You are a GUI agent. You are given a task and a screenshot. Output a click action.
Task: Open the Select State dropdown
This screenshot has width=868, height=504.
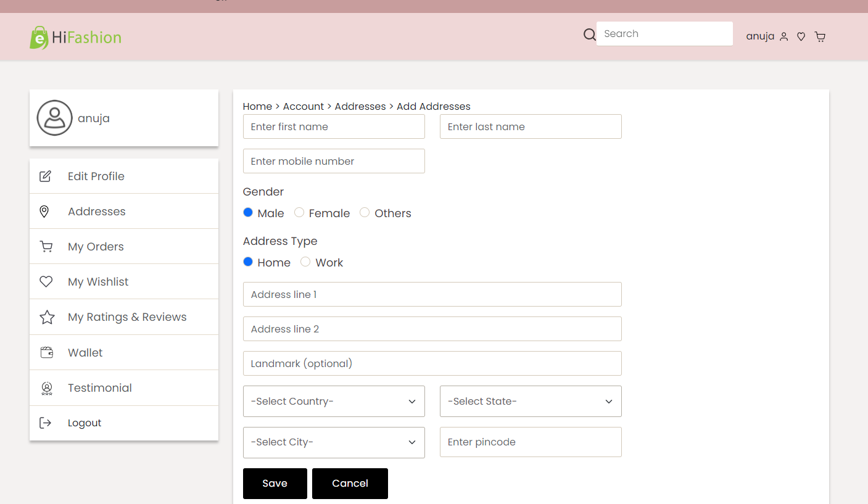(x=531, y=402)
